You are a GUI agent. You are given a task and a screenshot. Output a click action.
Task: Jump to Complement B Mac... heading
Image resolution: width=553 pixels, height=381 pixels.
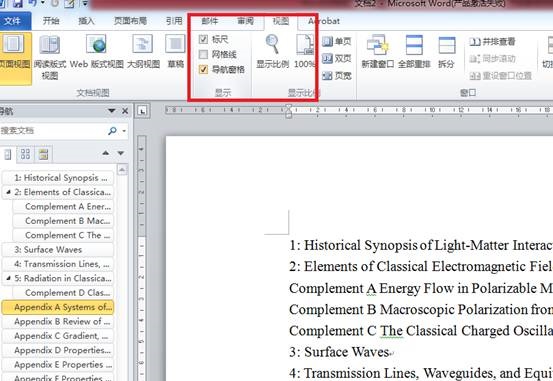(63, 221)
